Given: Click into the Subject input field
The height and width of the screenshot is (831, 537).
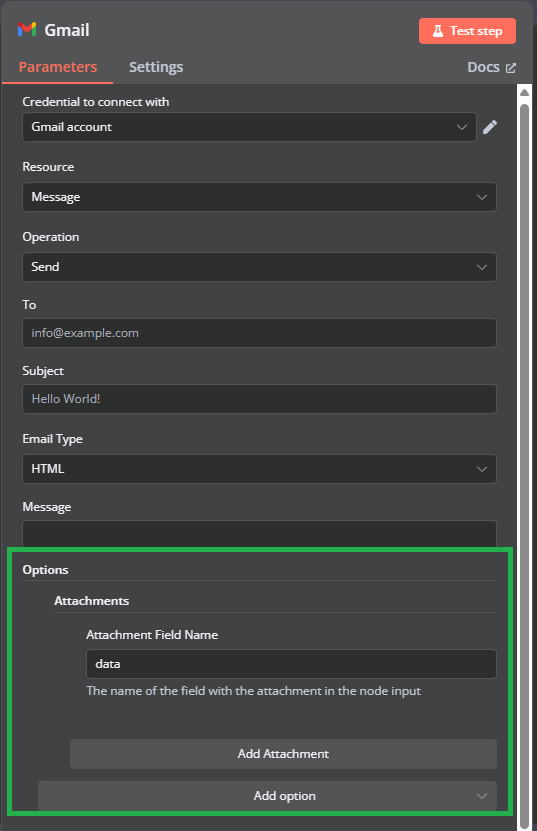Looking at the screenshot, I should coord(259,399).
